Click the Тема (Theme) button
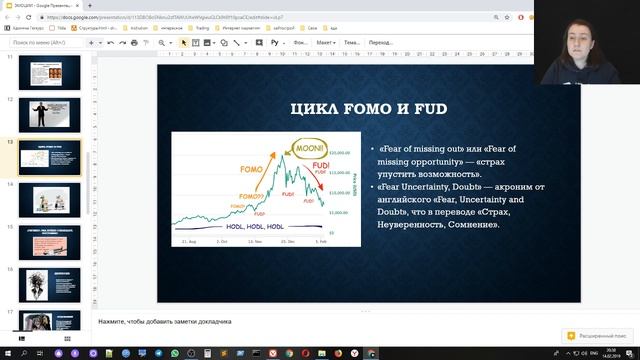The width and height of the screenshot is (640, 360). (x=351, y=43)
